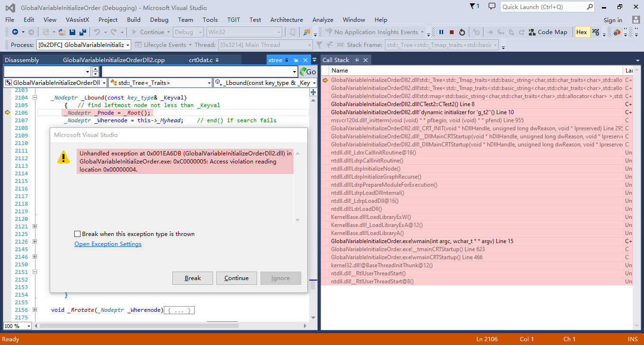Toggle pin on the xtree tab
Image resolution: width=644 pixels, height=345 pixels.
[295, 60]
